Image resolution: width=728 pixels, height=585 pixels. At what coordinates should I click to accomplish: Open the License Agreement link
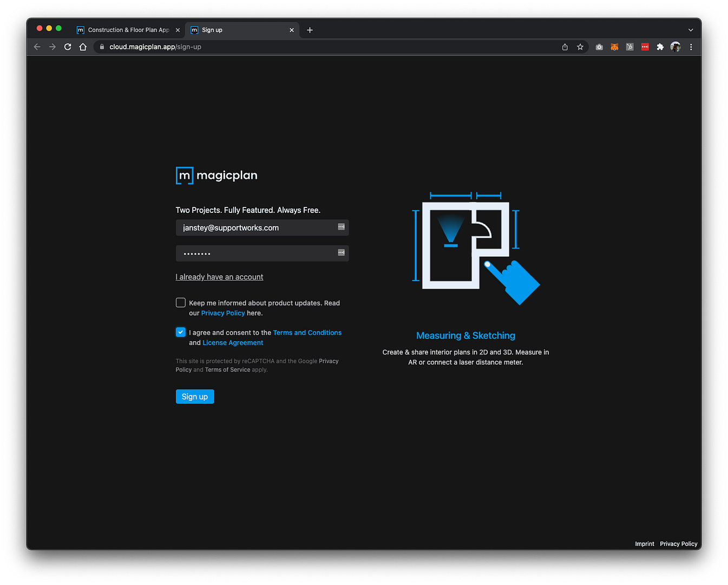[x=233, y=343]
